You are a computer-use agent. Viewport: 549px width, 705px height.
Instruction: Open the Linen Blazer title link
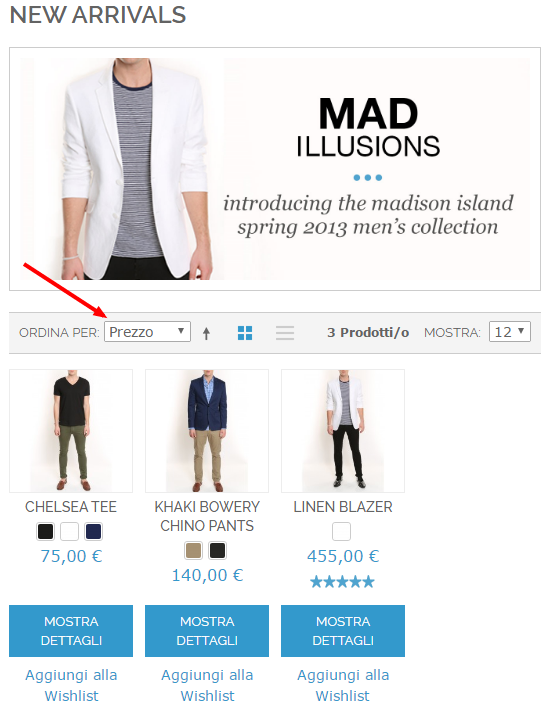pyautogui.click(x=343, y=507)
